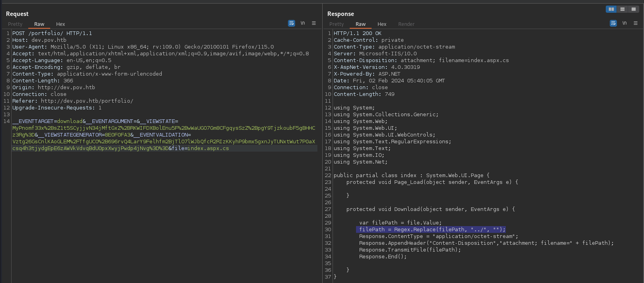Screen dimensions: 644x283
Task: Click the 'Cache-Control: private' response header
Action: (x=369, y=40)
